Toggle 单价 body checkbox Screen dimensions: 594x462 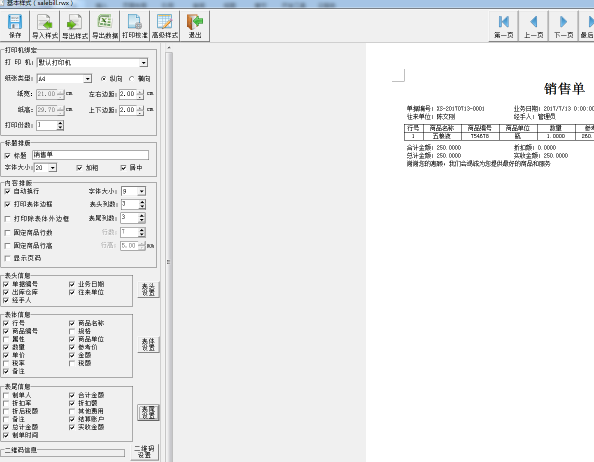[x=6, y=355]
